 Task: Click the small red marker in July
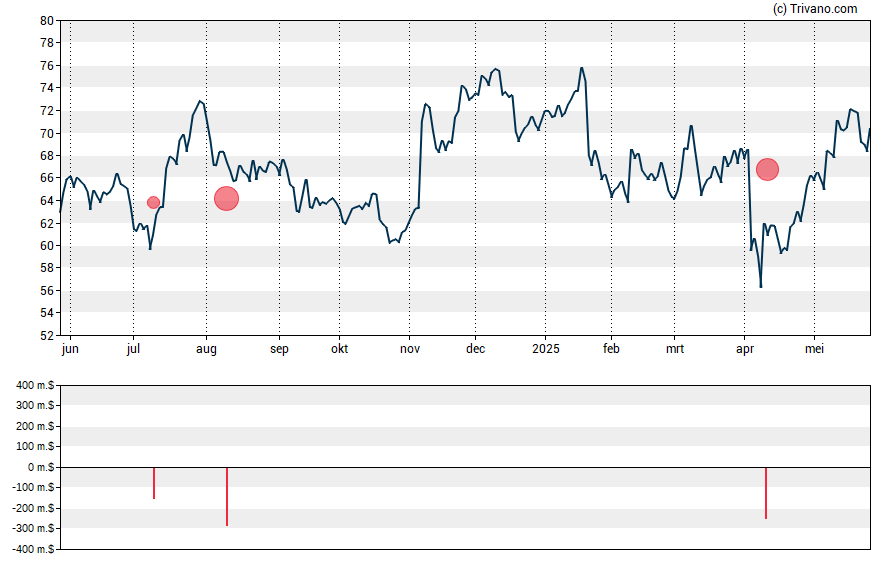[153, 203]
